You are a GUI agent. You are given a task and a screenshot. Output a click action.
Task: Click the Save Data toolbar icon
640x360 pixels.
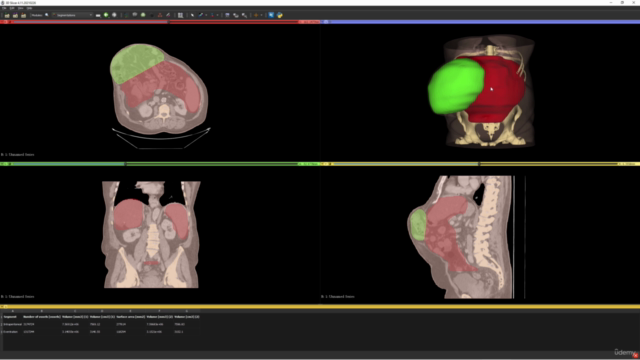tap(23, 15)
